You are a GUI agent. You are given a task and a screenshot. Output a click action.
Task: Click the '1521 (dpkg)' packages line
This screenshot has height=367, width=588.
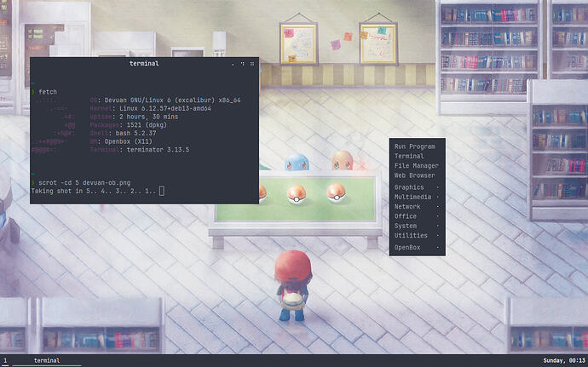click(128, 125)
